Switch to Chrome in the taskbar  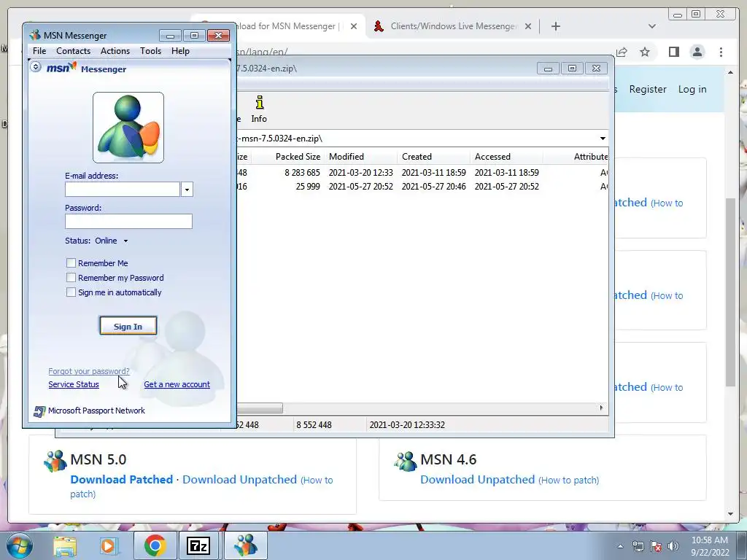coord(155,545)
